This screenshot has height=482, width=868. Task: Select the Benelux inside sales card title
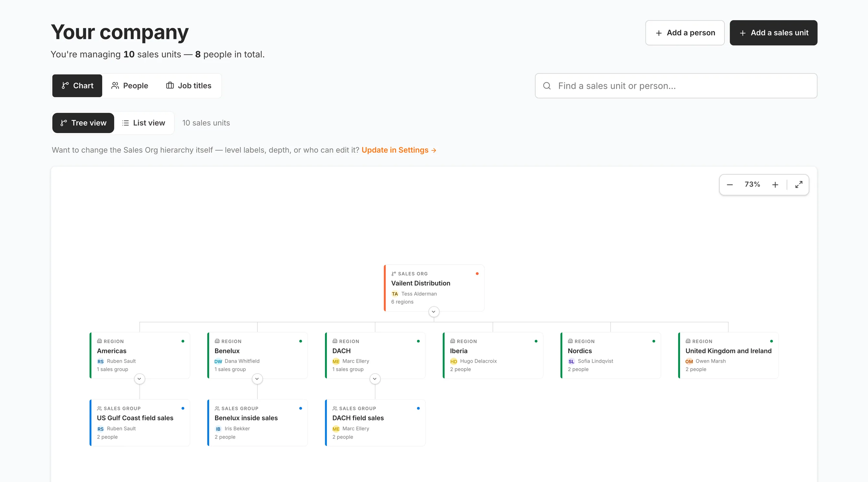click(246, 418)
